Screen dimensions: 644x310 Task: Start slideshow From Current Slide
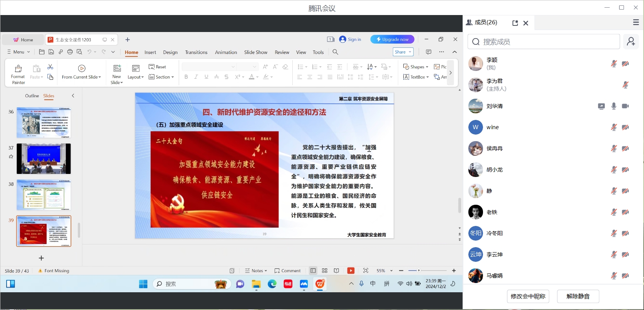[x=81, y=69]
